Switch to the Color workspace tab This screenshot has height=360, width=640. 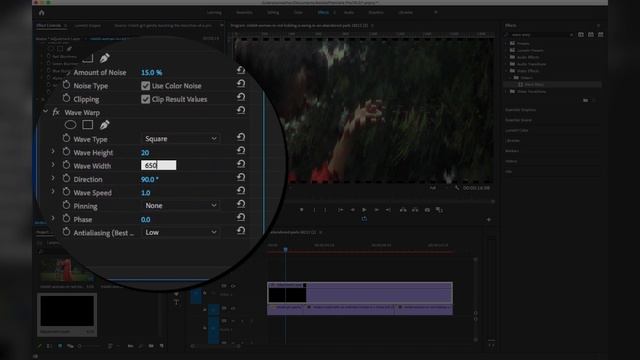[298, 13]
